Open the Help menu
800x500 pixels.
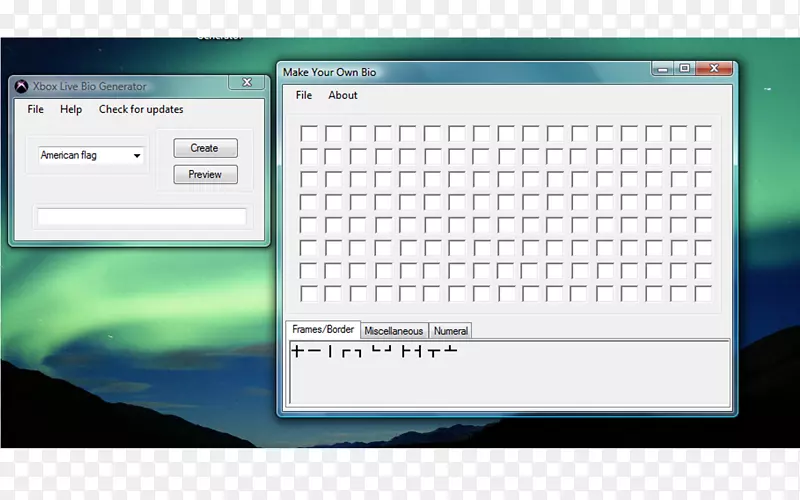pos(71,109)
